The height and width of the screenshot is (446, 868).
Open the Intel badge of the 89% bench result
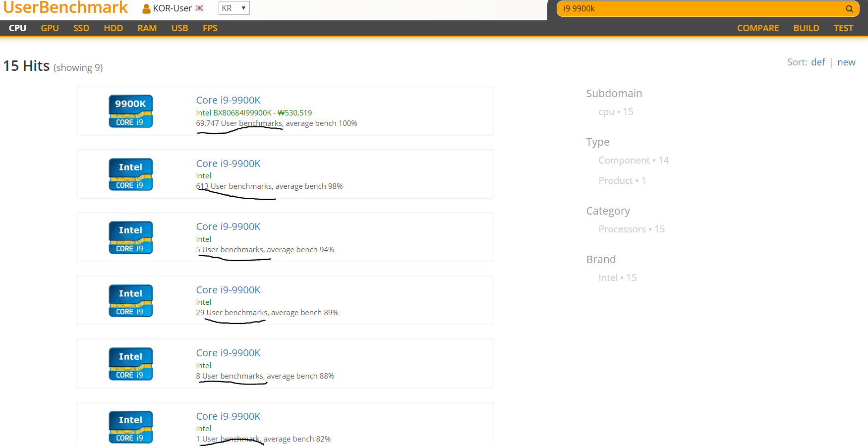(x=131, y=301)
